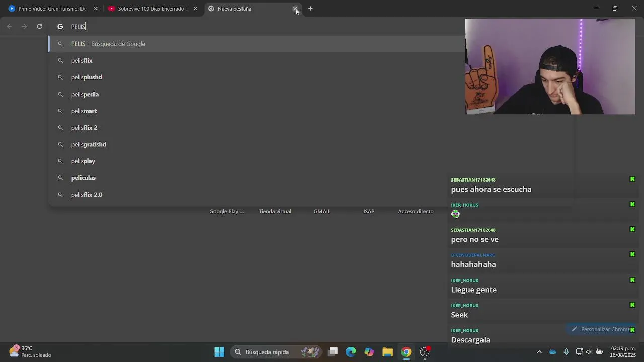
Task: Open the Windows Start menu
Action: [x=219, y=352]
